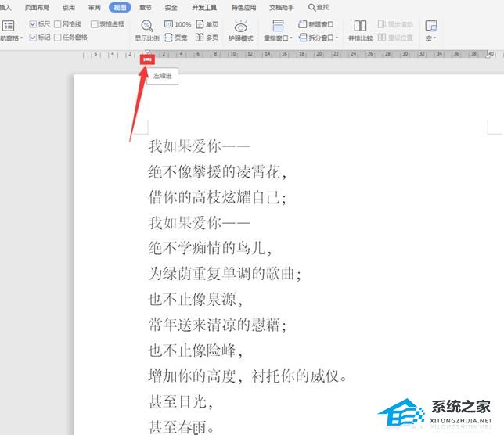Click the Rearrange Windows (重排窗口) icon
Image resolution: width=504 pixels, height=435 pixels.
(x=278, y=26)
